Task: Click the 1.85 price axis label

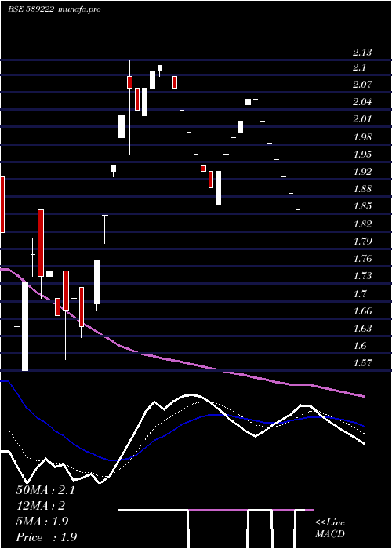Action: point(362,206)
